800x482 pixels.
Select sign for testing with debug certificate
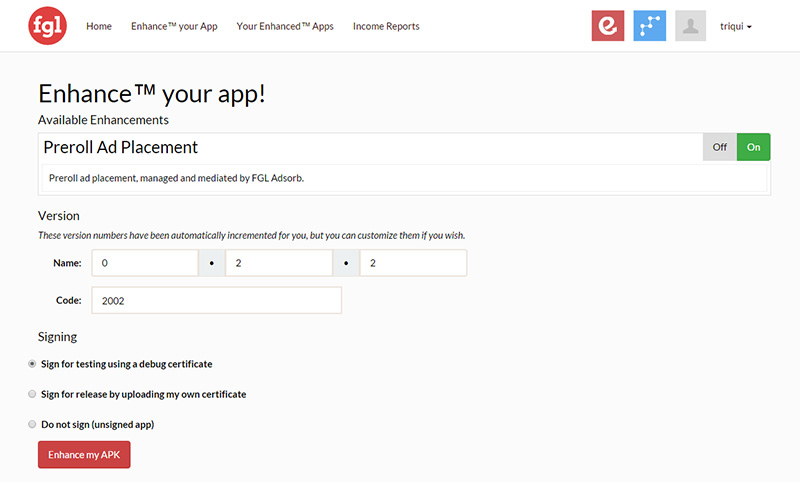tap(33, 364)
